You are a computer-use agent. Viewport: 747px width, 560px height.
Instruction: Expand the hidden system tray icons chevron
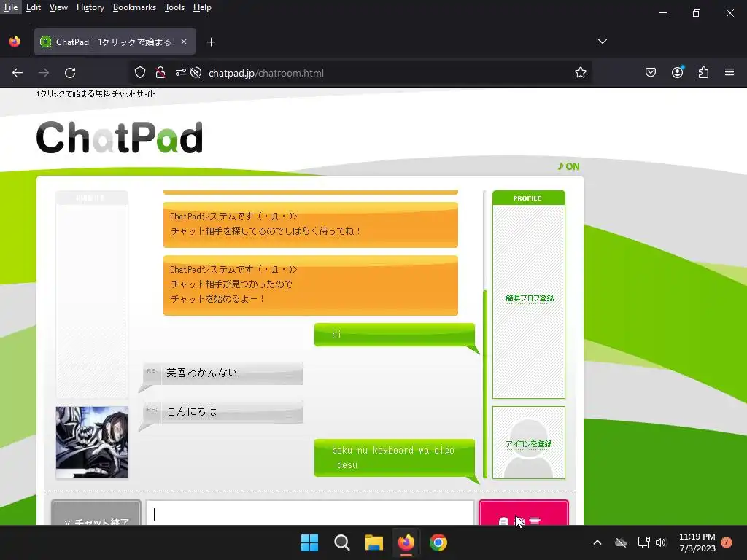point(597,542)
